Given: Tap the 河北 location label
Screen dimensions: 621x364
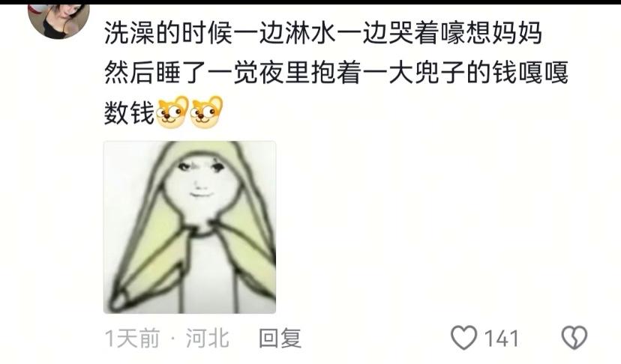Looking at the screenshot, I should click(x=208, y=339).
